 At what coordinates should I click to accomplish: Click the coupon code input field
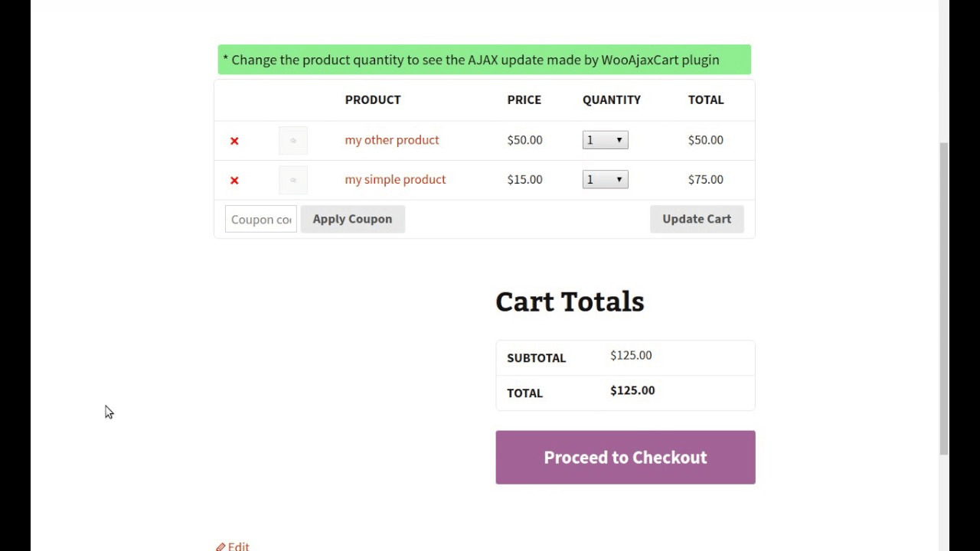pos(260,219)
